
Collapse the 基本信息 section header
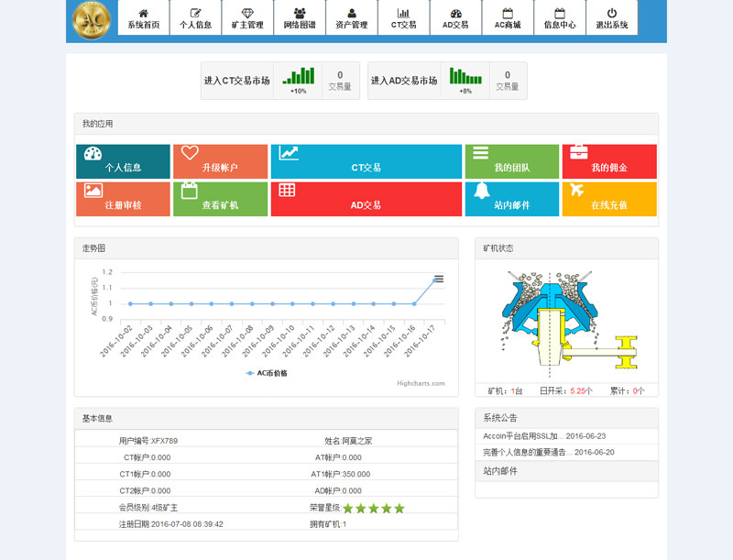100,418
